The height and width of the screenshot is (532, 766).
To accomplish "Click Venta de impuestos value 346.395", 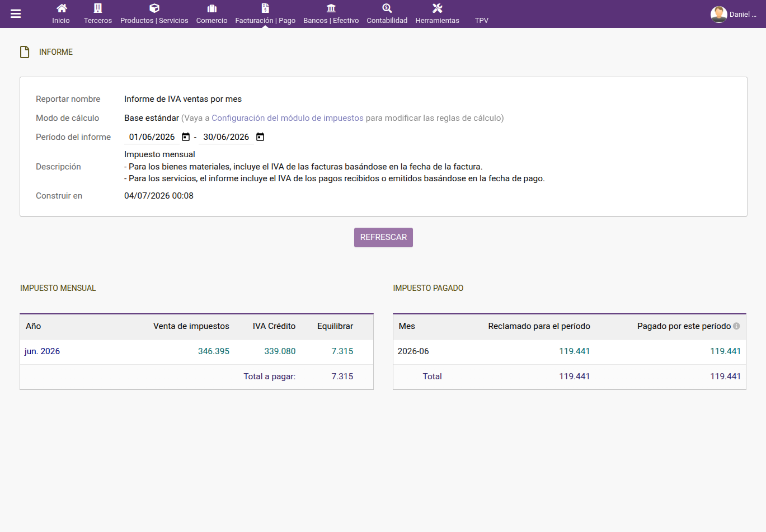I will click(214, 351).
